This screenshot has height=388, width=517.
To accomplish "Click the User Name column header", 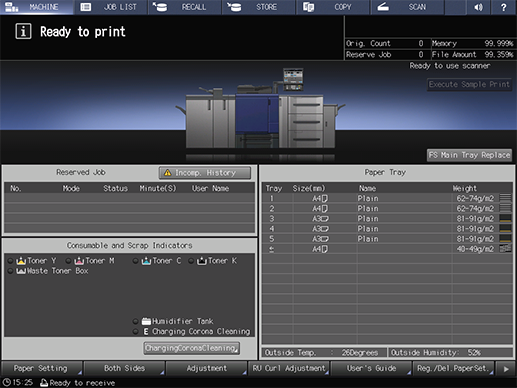I will (x=210, y=188).
